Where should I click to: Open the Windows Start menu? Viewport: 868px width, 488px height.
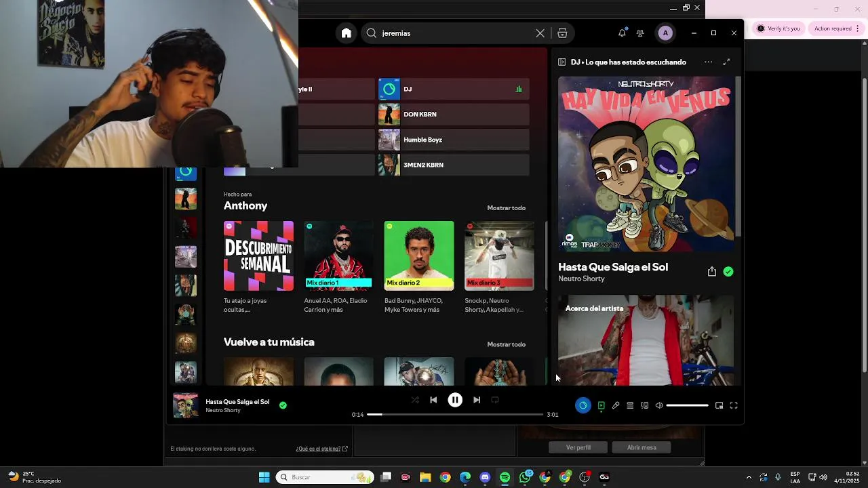[264, 477]
